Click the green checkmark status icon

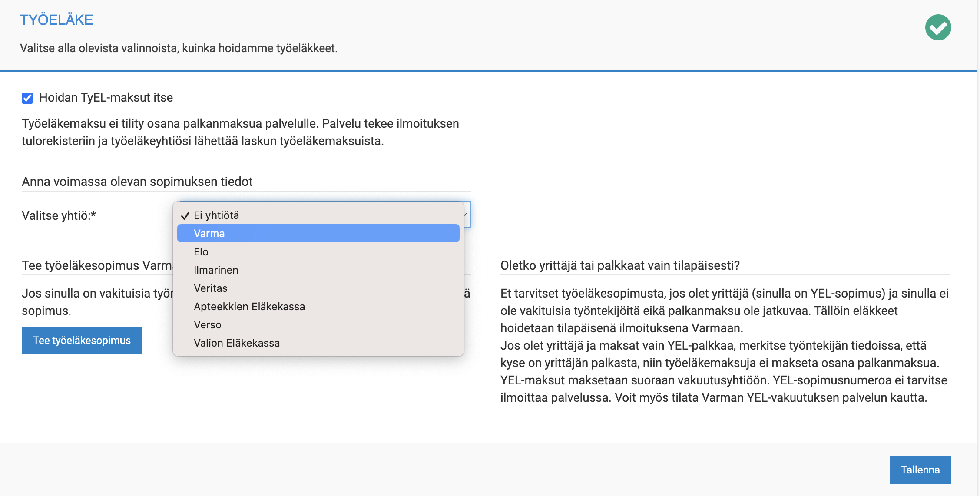tap(938, 27)
